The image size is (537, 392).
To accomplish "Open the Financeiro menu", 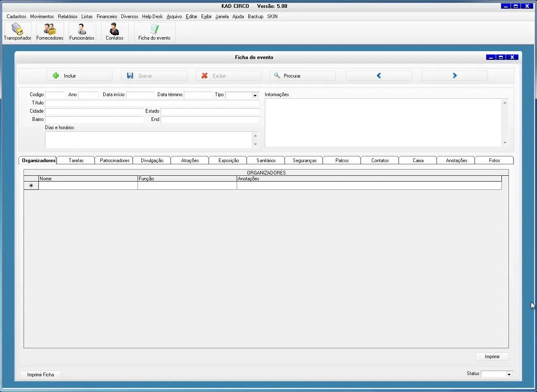I will point(107,17).
